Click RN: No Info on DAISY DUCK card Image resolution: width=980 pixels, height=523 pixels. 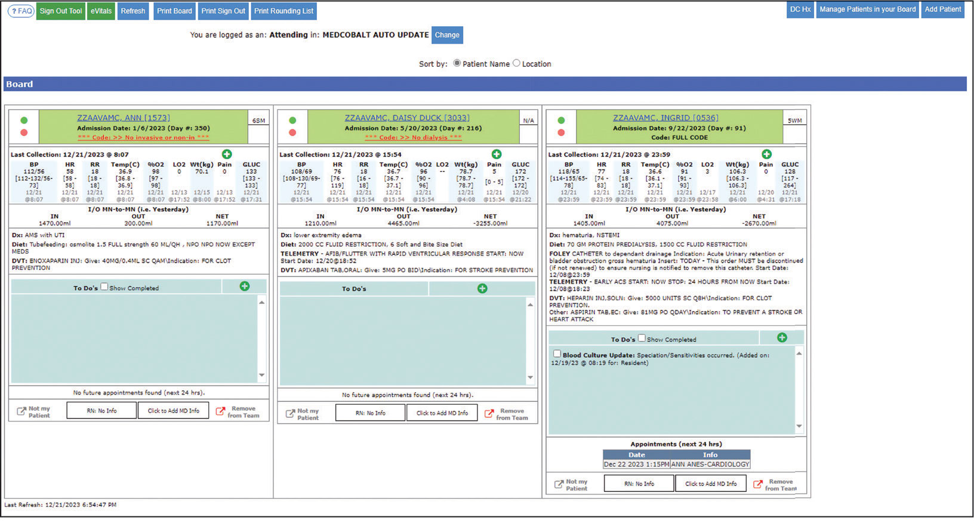(371, 413)
